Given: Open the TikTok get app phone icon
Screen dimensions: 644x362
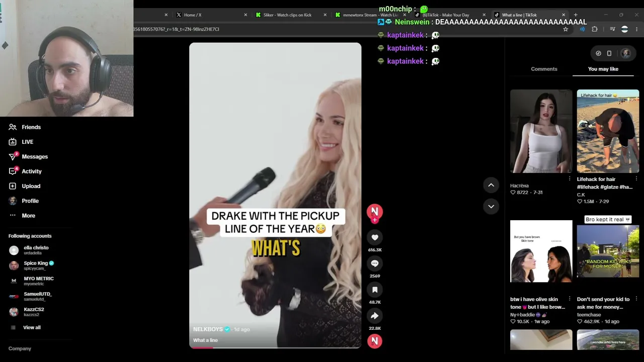Looking at the screenshot, I should coord(609,53).
